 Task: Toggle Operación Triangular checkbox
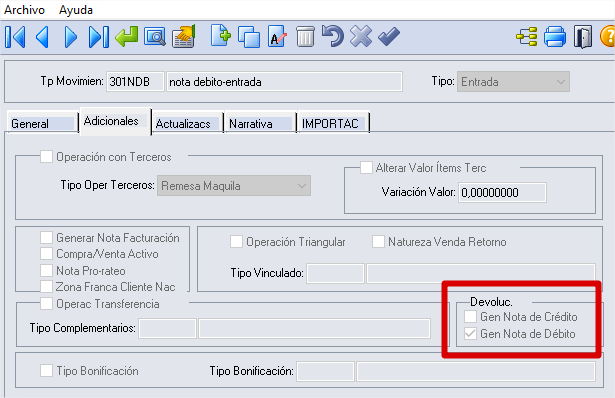236,242
